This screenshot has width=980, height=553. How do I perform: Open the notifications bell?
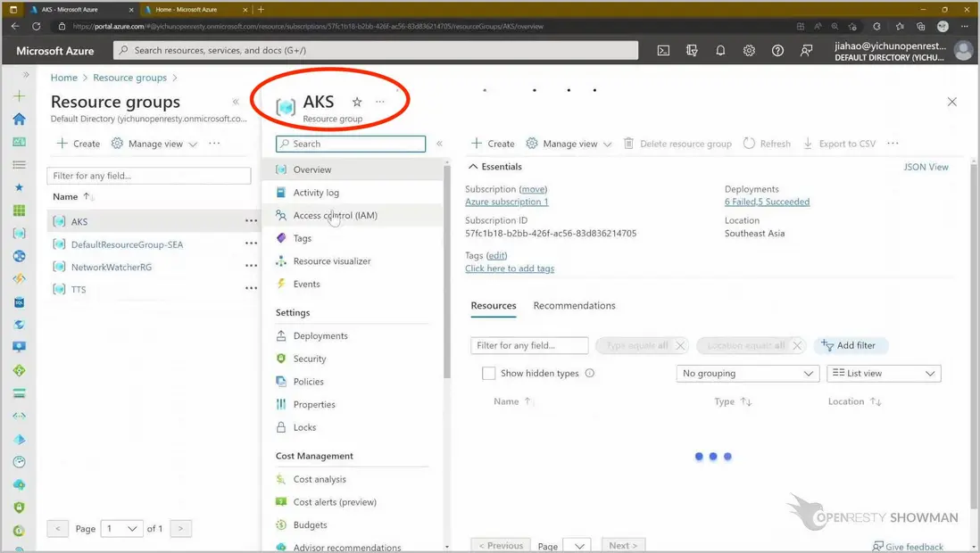point(720,51)
